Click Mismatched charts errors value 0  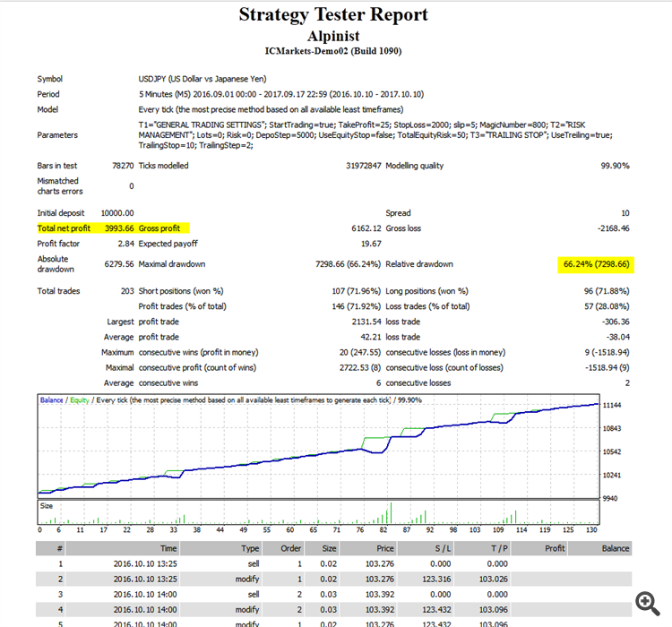(132, 186)
